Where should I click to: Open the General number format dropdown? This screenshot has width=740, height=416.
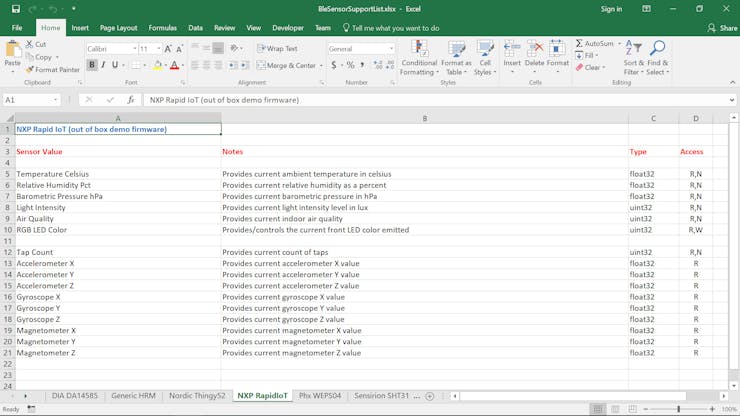[391, 49]
